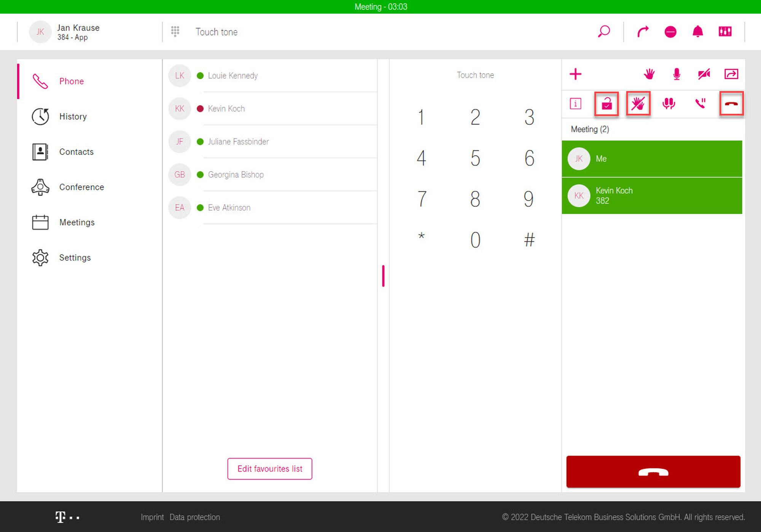761x532 pixels.
Task: Click the mute all participants icon
Action: 669,104
